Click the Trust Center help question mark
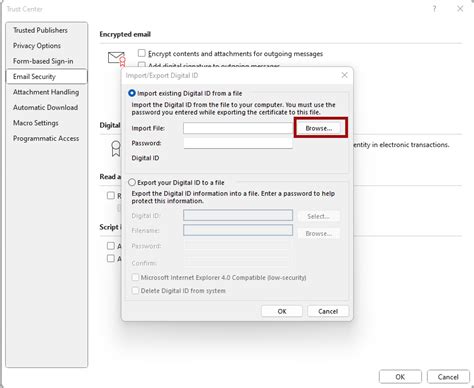474x388 pixels. 434,9
